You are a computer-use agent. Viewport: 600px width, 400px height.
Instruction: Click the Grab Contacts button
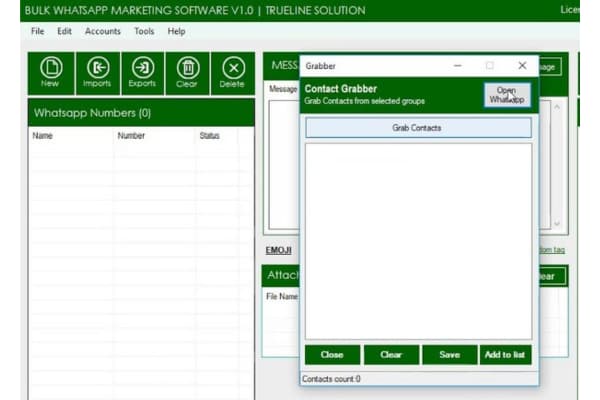pos(418,128)
